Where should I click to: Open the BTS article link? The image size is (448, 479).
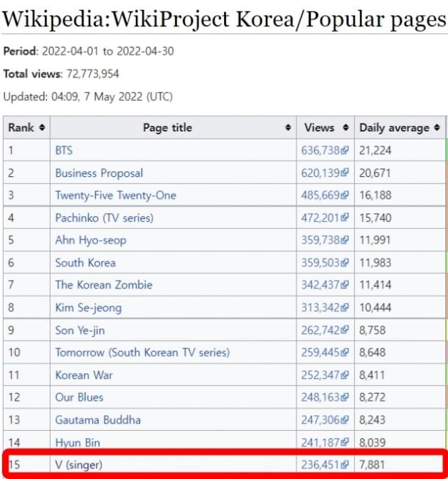point(64,151)
